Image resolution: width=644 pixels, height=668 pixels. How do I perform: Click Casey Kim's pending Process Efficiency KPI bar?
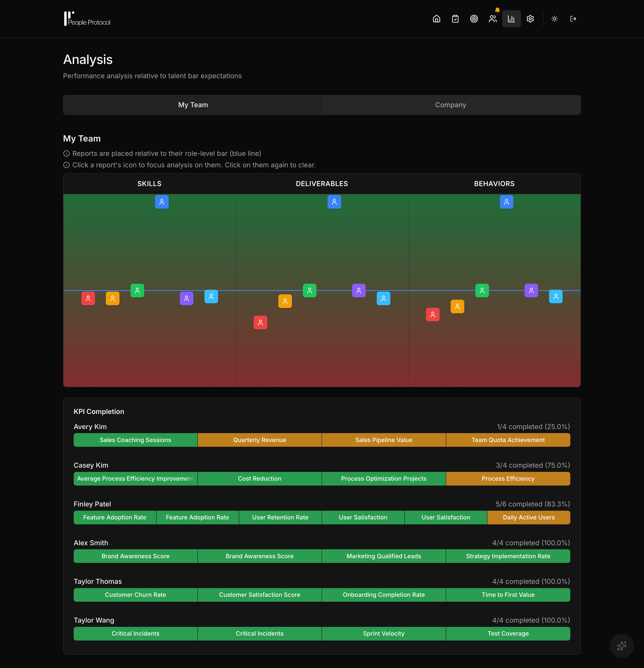coord(508,479)
